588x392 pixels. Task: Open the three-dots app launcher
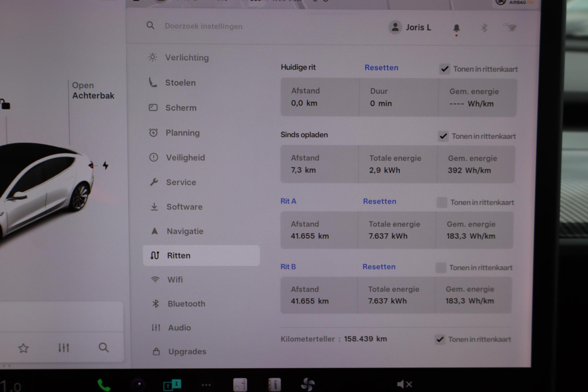tap(206, 385)
